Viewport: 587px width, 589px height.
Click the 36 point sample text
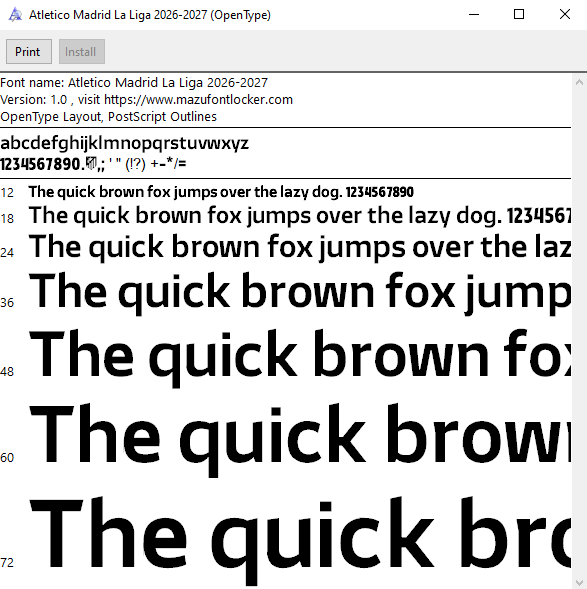300,293
